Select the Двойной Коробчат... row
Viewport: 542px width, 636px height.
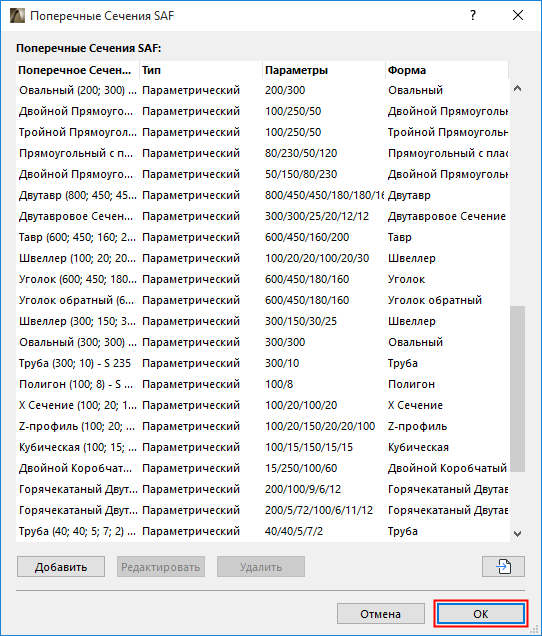(x=262, y=468)
